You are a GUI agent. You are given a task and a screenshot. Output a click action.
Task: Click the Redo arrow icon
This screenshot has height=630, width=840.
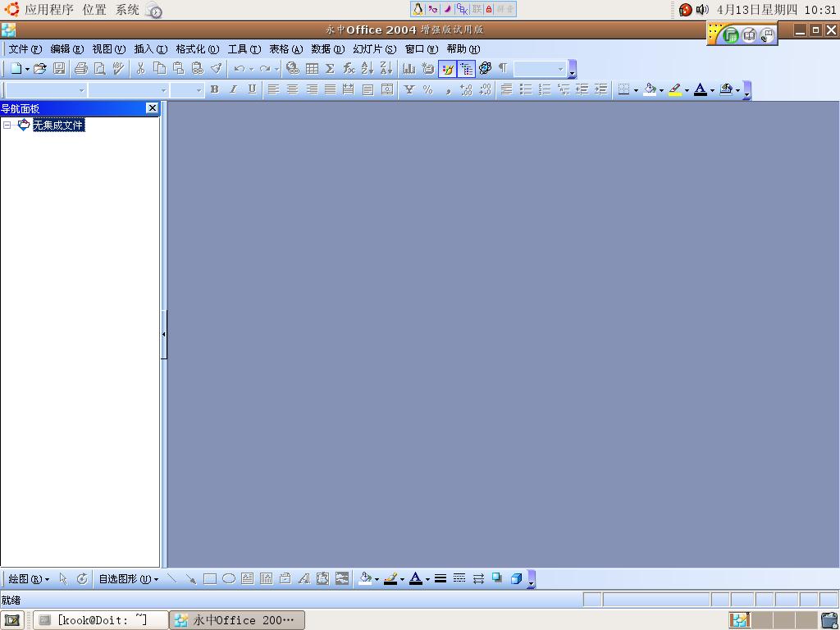click(265, 69)
